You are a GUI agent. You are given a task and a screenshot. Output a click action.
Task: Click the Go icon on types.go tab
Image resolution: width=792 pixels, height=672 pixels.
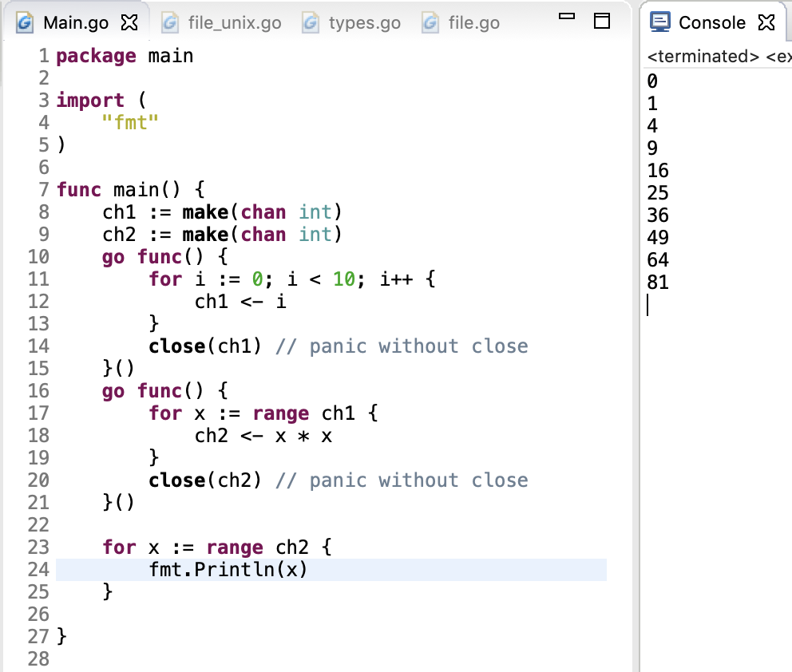pyautogui.click(x=311, y=23)
